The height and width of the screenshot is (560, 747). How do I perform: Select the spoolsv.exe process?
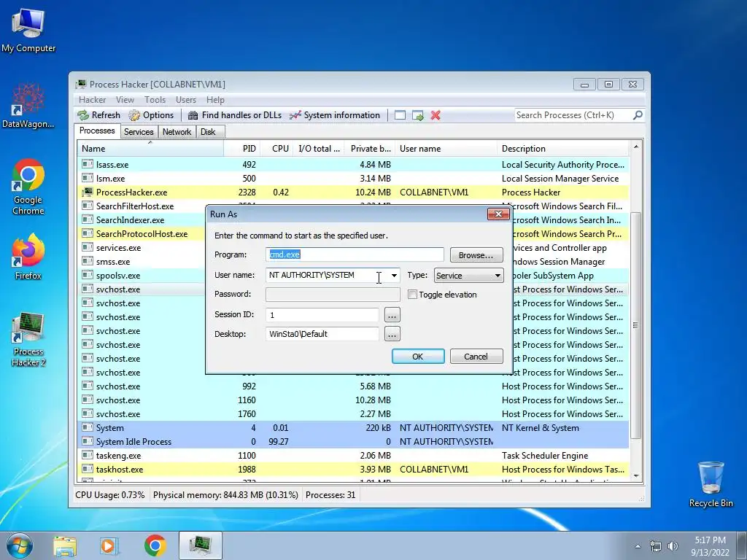click(118, 275)
